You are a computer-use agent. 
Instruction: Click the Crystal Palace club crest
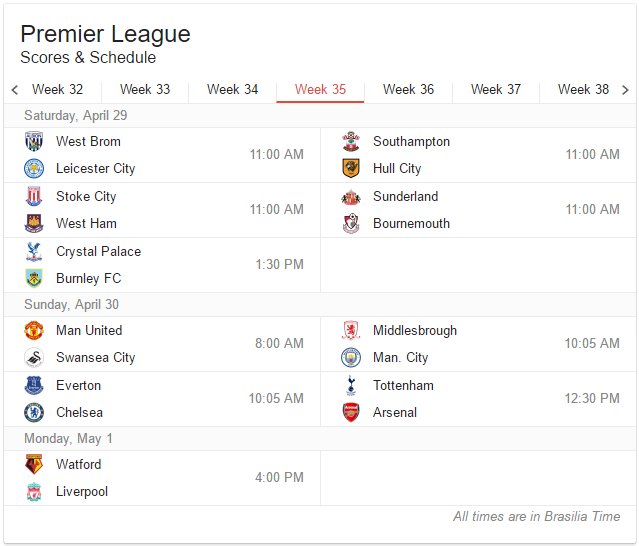pos(34,252)
